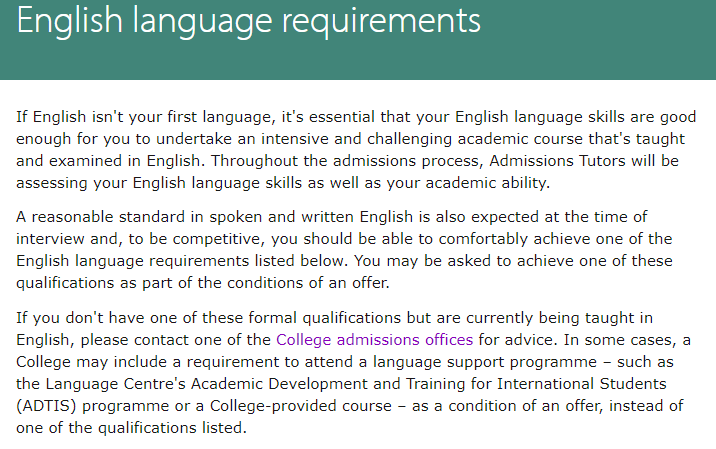Click the text 'conditions of an offer'
Viewport: 716px width, 449px height.
308,283
